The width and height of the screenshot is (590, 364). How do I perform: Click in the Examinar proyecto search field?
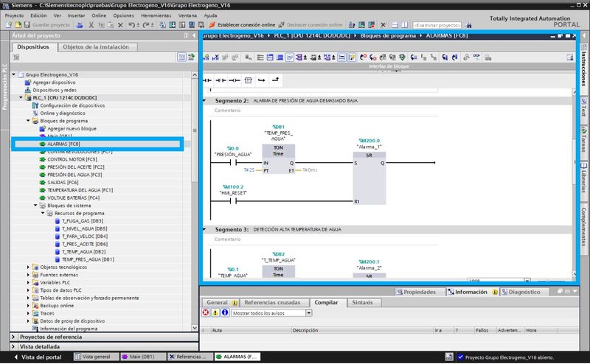tap(437, 25)
